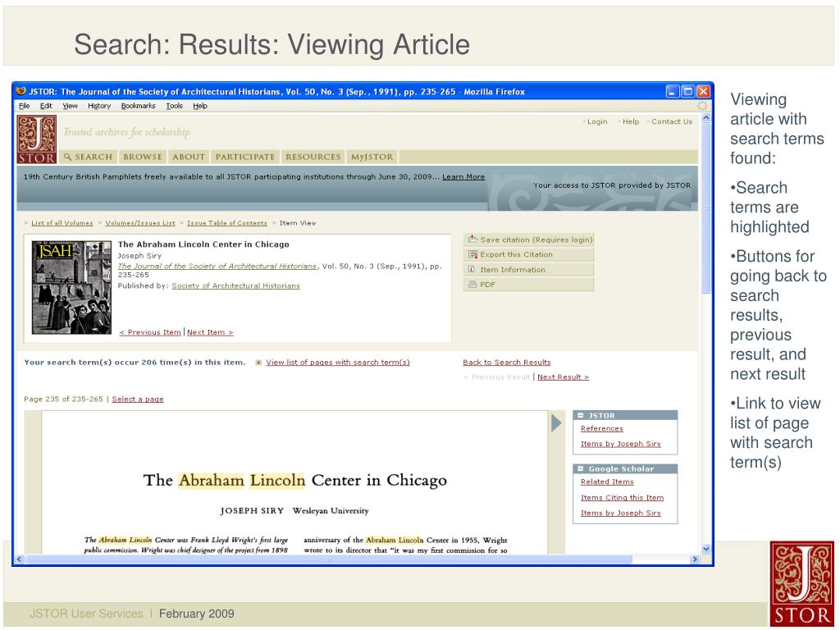Open Items Citing this Item
The height and width of the screenshot is (630, 840).
(622, 498)
